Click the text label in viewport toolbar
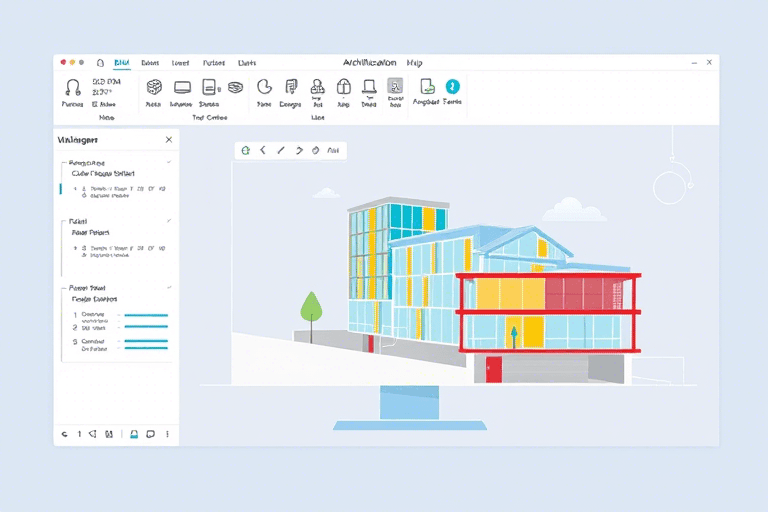Screen dimensions: 768x512 click(333, 151)
